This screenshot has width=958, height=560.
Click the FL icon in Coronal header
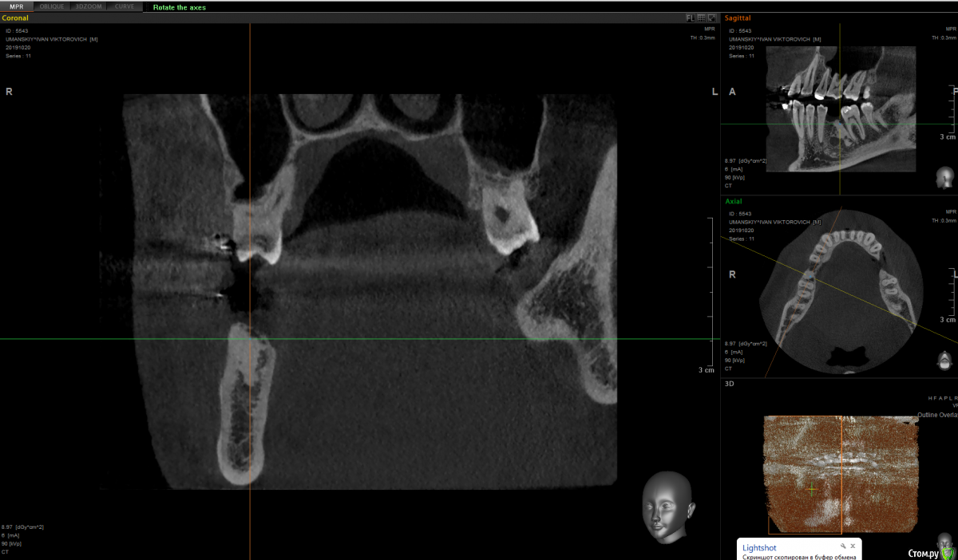tap(690, 18)
